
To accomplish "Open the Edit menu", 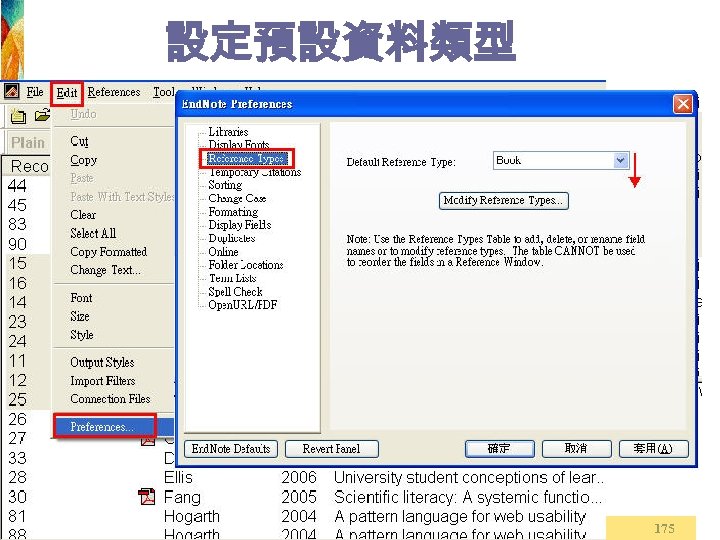I will (x=67, y=93).
